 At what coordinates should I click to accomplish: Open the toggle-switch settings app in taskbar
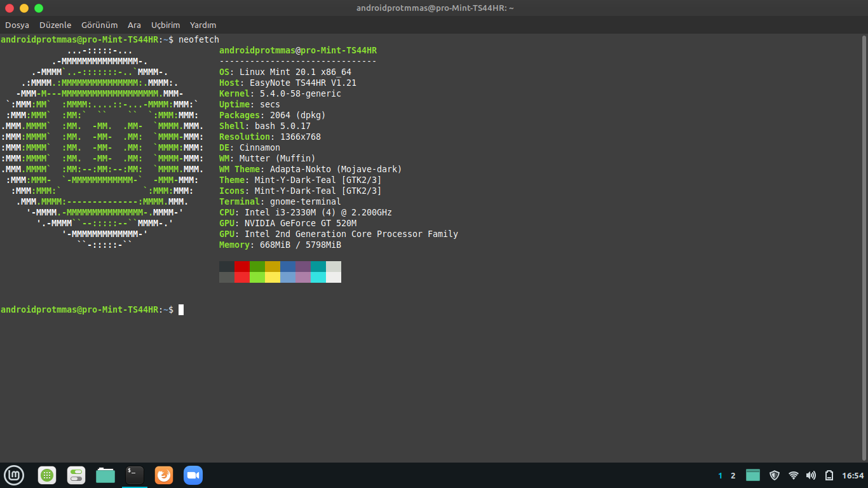click(76, 475)
